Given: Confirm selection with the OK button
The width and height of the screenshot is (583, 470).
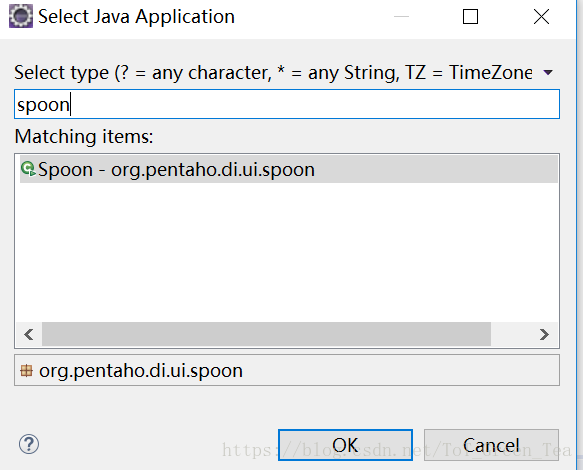Looking at the screenshot, I should (x=345, y=445).
